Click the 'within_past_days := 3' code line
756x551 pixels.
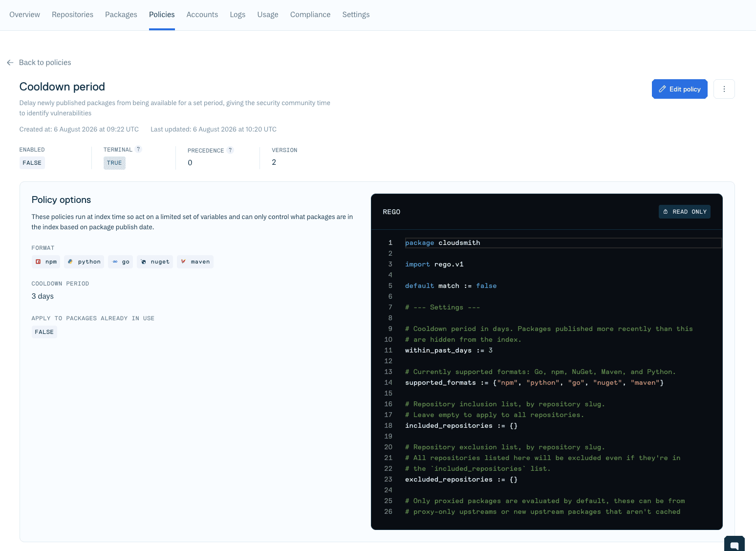tap(449, 351)
